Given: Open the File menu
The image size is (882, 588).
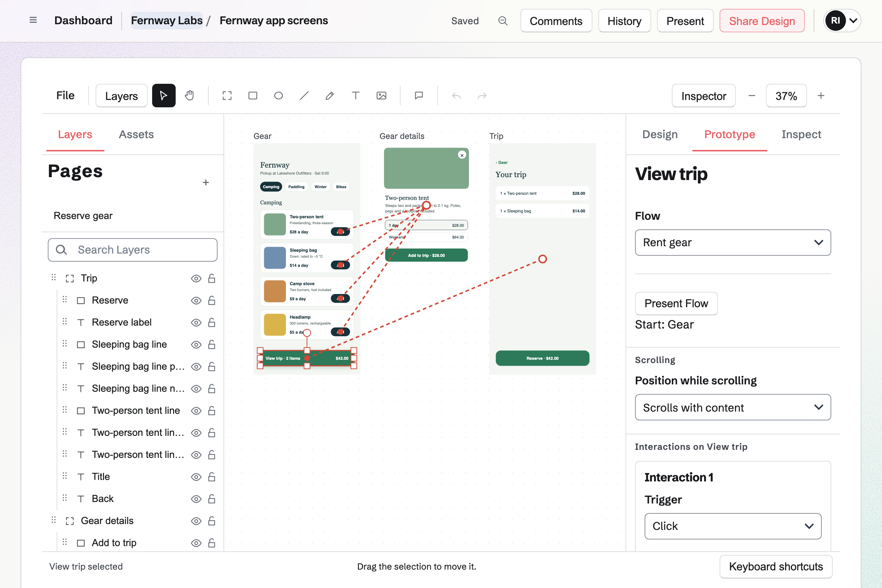Looking at the screenshot, I should (x=65, y=96).
